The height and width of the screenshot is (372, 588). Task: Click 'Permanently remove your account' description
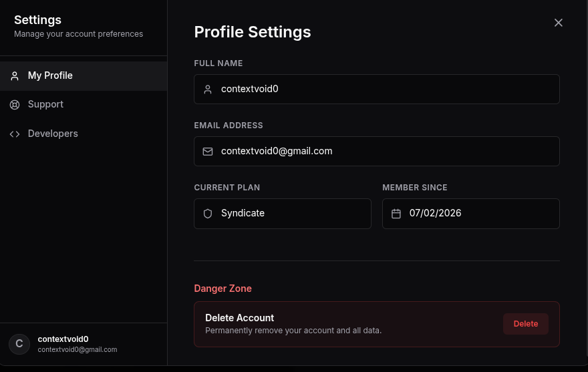pyautogui.click(x=293, y=331)
